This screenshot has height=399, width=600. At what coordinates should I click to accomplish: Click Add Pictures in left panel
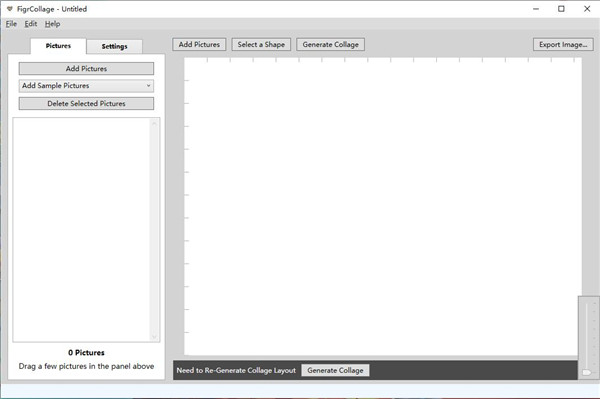click(x=86, y=68)
